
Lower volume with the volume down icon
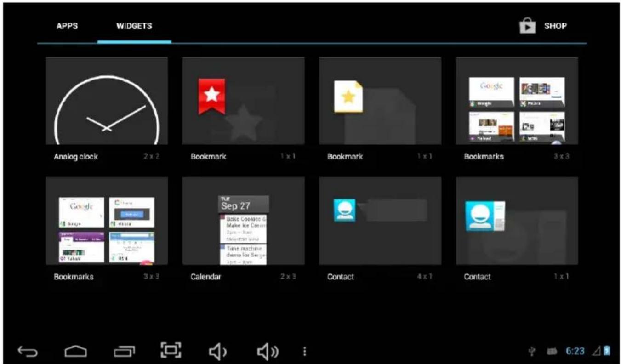click(x=217, y=352)
